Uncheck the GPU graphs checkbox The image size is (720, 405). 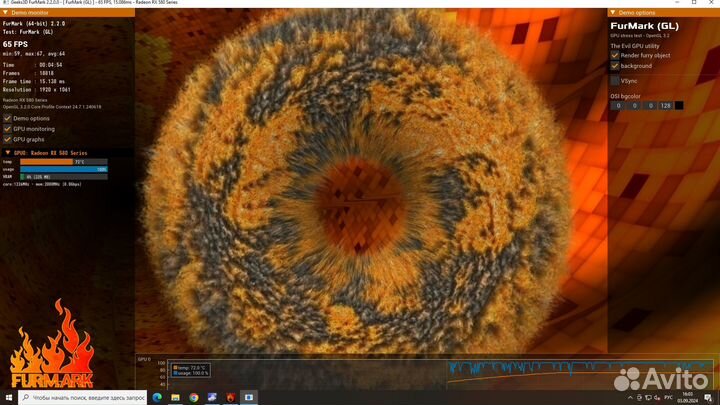click(x=7, y=139)
